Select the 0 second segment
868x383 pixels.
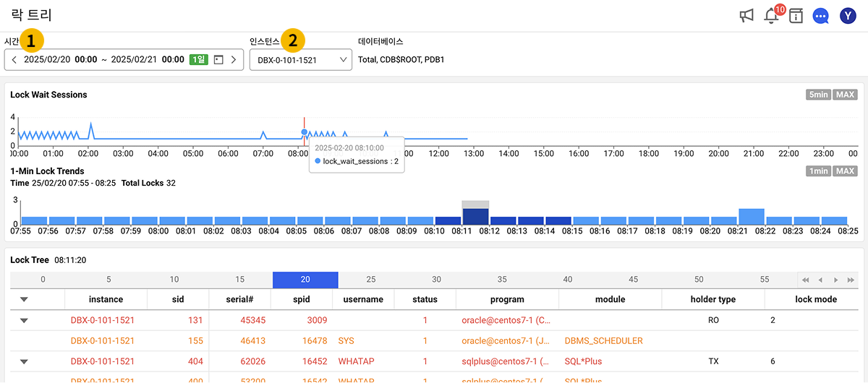pyautogui.click(x=43, y=280)
